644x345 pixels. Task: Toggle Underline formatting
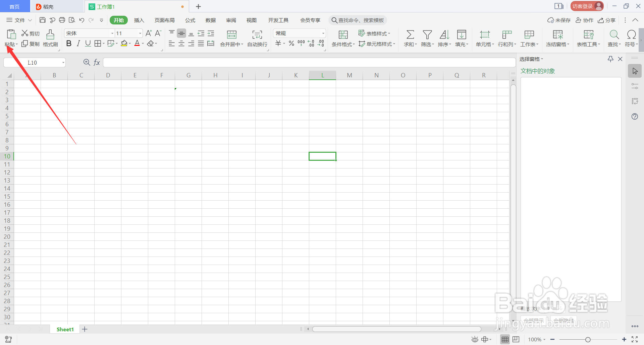click(88, 44)
